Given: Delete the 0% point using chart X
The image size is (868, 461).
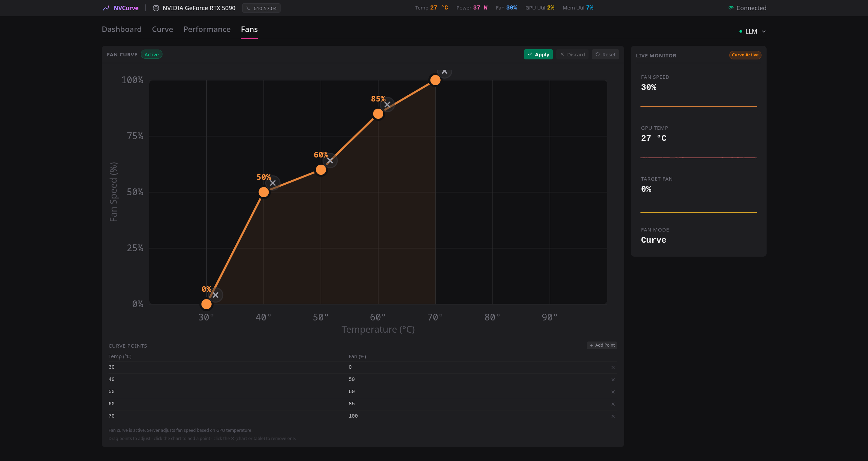Looking at the screenshot, I should point(216,295).
